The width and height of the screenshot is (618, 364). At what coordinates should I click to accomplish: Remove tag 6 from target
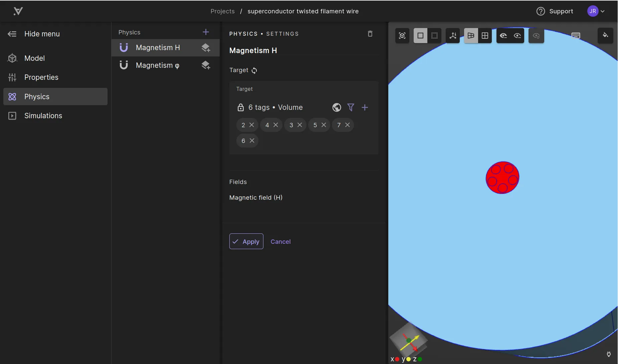[252, 141]
